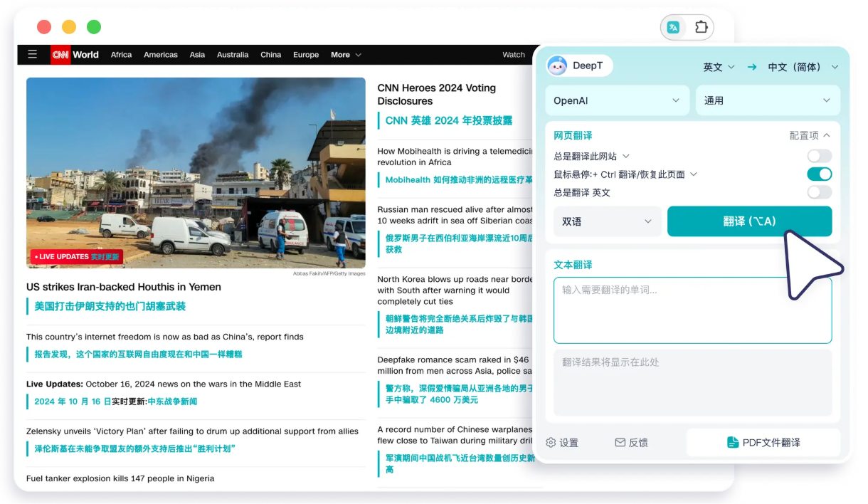The width and height of the screenshot is (868, 504).
Task: Open the 双语 display mode dropdown
Action: (x=607, y=221)
